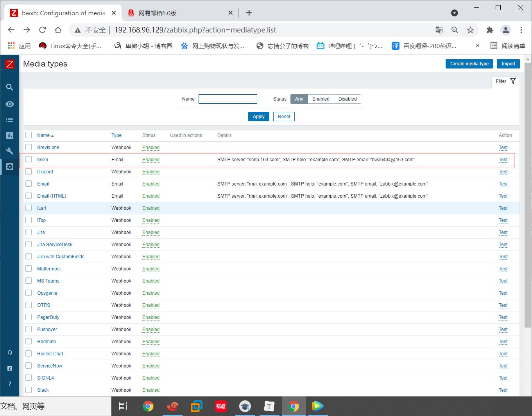Tick checkbox for Discord row
Viewport: 532px width, 416px height.
pyautogui.click(x=29, y=171)
